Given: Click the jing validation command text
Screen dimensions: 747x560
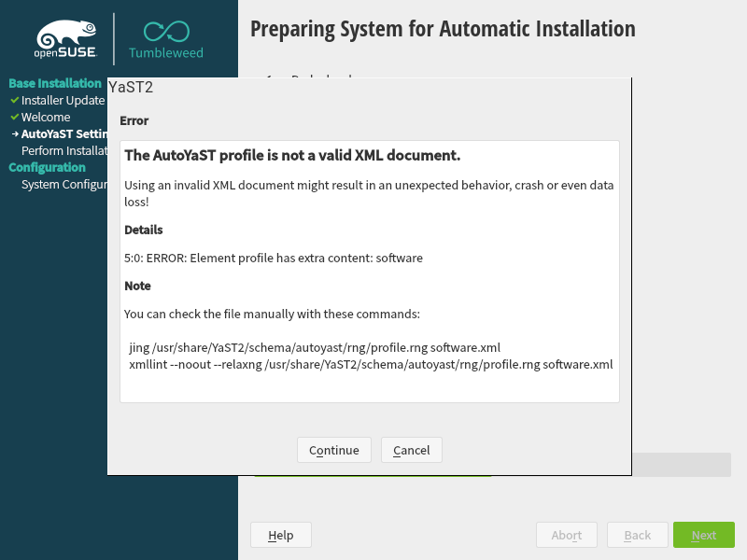Looking at the screenshot, I should (x=315, y=347).
